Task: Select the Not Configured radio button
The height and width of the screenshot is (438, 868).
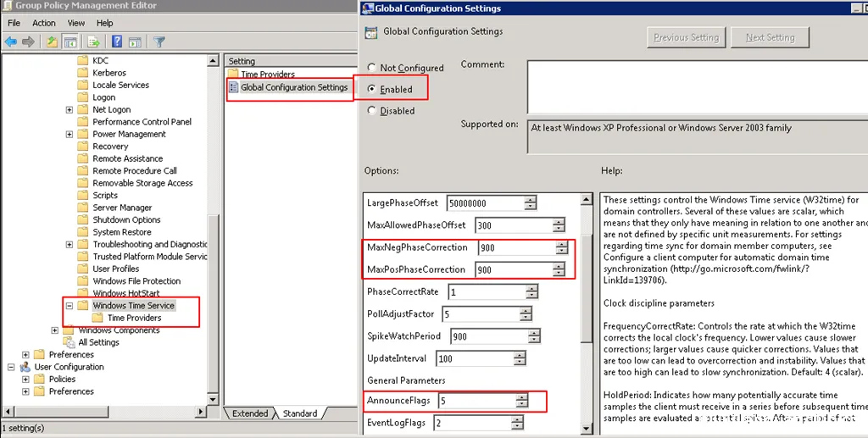Action: click(371, 68)
